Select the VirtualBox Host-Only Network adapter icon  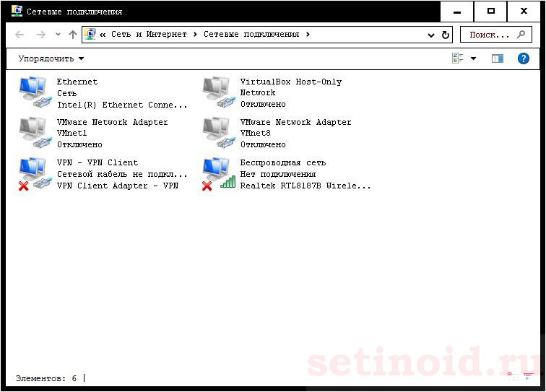point(218,92)
